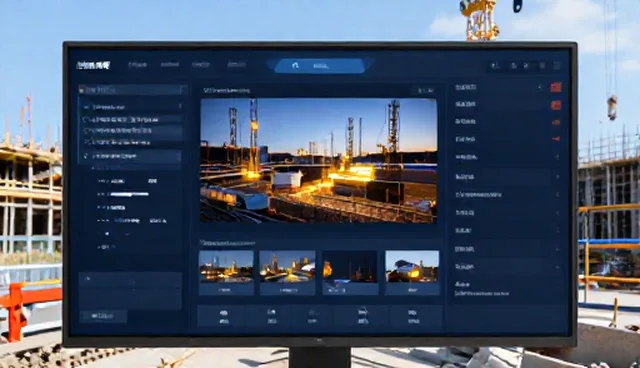
Task: Open the first menu item next to the logo
Action: coord(138,64)
